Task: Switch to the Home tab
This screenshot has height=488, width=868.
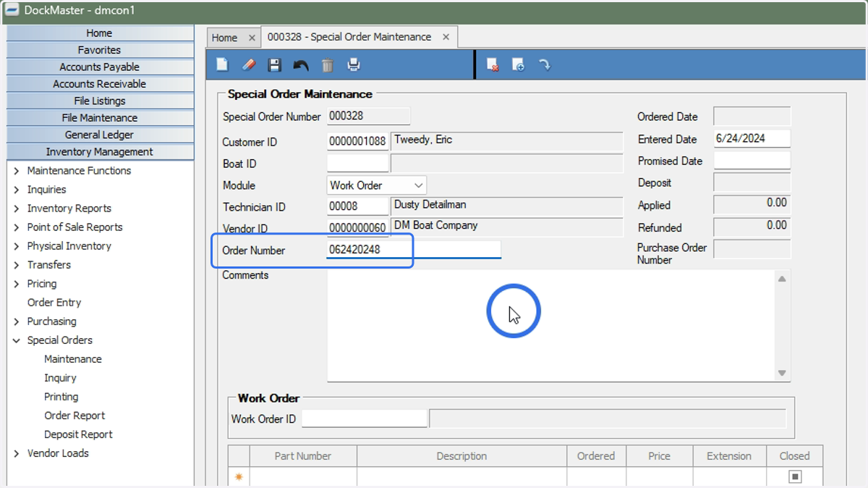Action: coord(225,38)
